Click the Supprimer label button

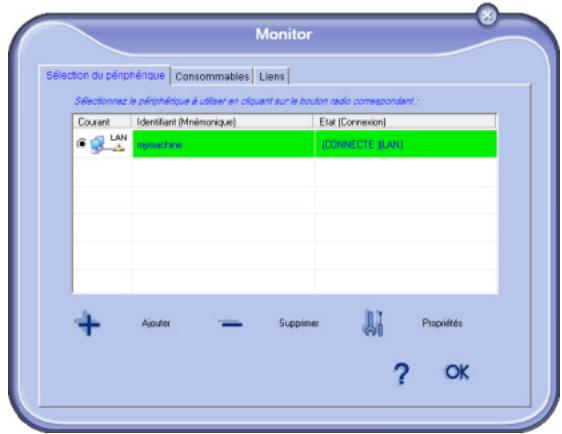click(x=299, y=323)
